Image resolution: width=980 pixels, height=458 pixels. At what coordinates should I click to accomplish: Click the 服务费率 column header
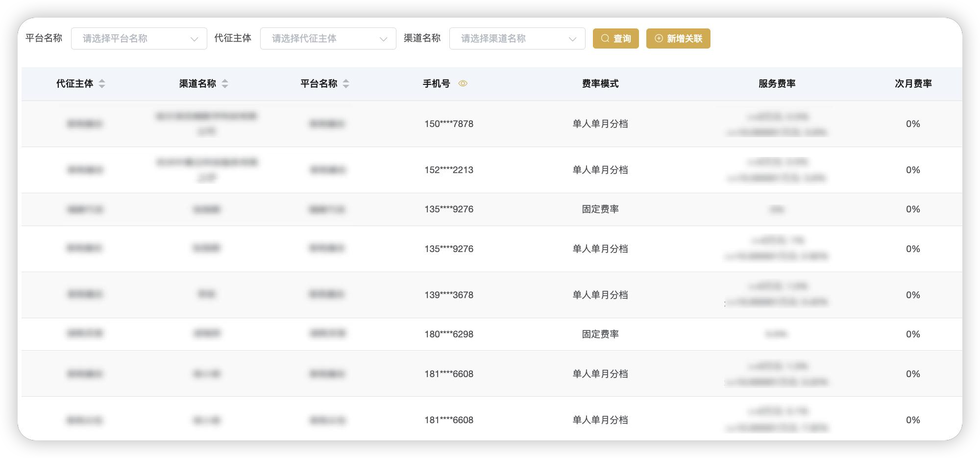pos(777,84)
